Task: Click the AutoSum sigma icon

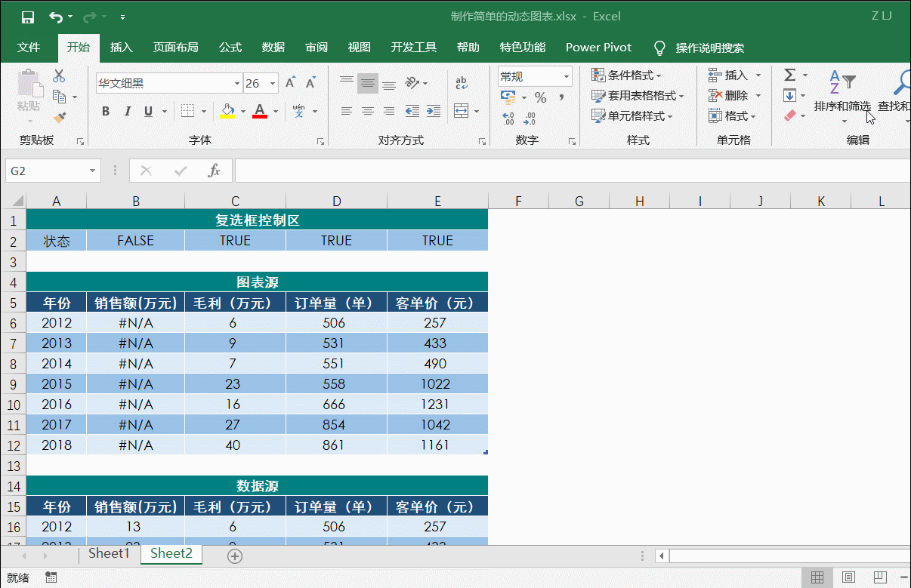Action: pos(789,75)
